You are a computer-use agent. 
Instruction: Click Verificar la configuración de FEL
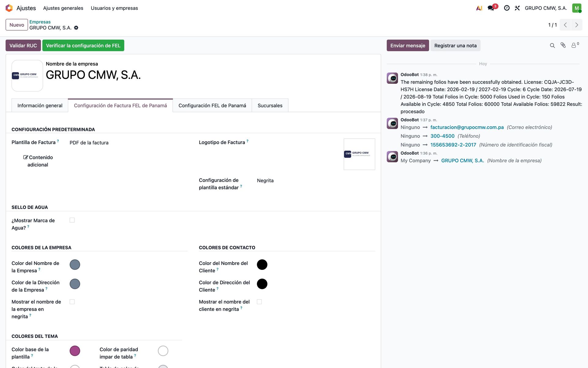83,45
